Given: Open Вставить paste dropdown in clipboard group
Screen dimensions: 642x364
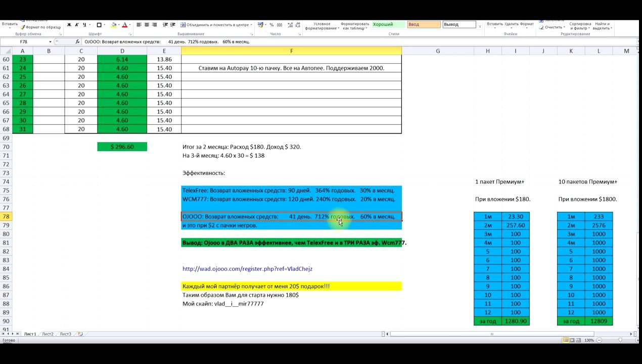Looking at the screenshot, I should [10, 25].
